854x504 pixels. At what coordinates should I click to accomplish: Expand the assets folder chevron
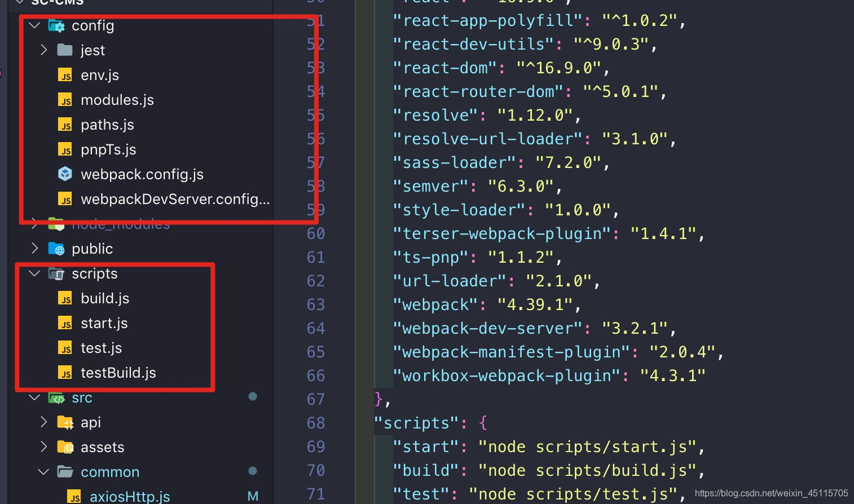pos(44,447)
